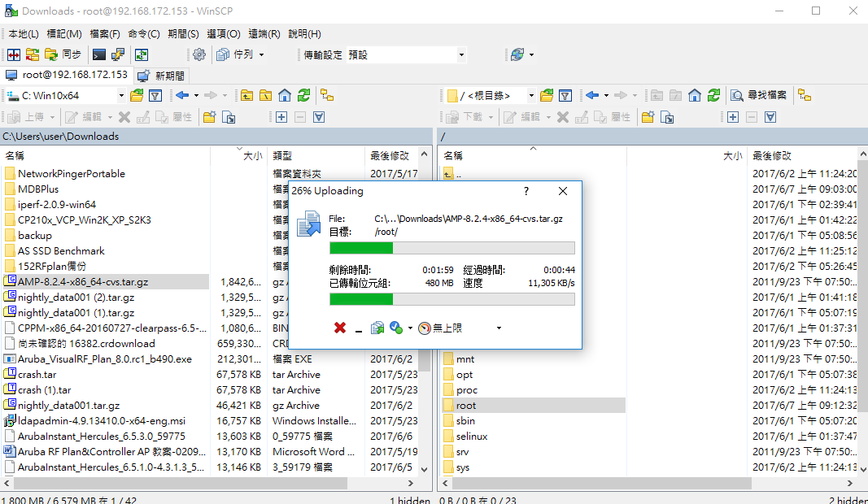This screenshot has height=504, width=868.
Task: Go to the remote home directory
Action: [x=695, y=96]
